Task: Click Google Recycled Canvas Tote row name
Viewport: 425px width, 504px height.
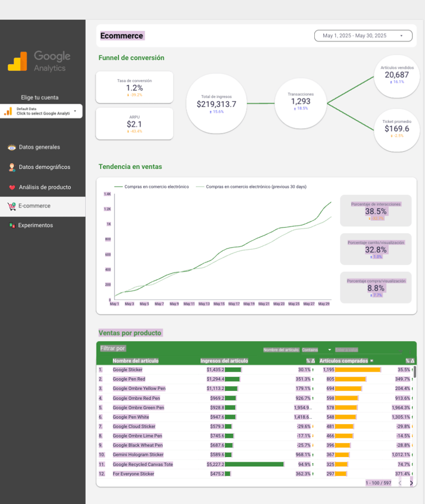Action: (143, 464)
